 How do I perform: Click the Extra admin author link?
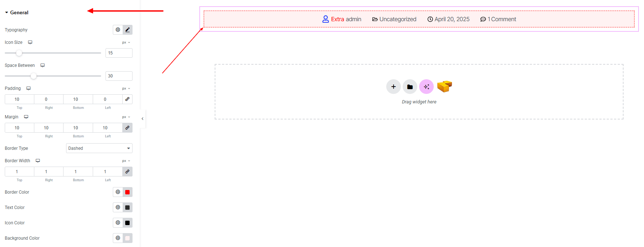346,19
